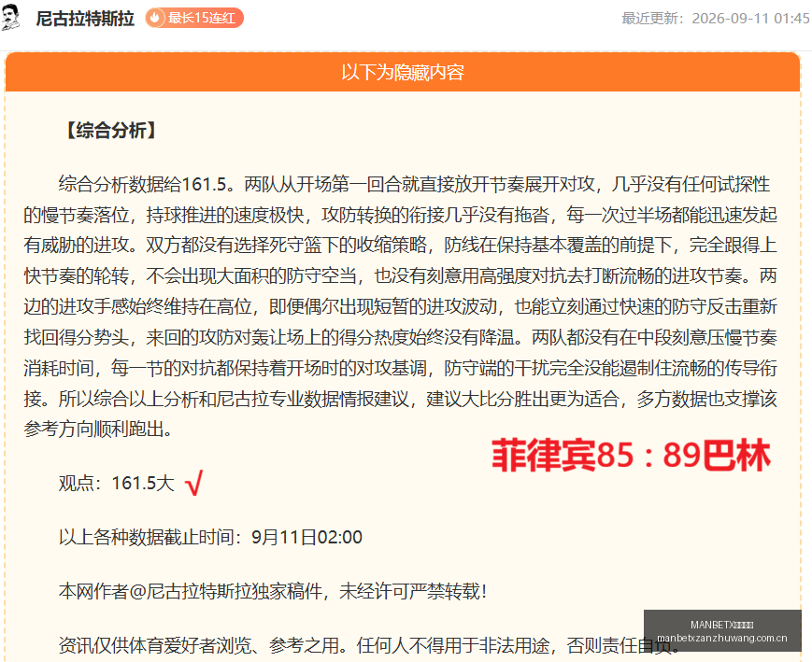Select the 资讯仅供体育爱好者浏览 disclaimer line
This screenshot has height=662, width=812.
point(369,645)
